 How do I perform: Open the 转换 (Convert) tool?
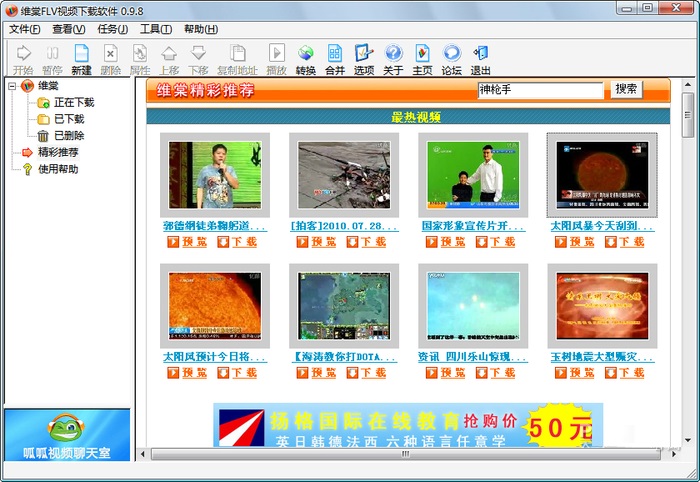[305, 59]
